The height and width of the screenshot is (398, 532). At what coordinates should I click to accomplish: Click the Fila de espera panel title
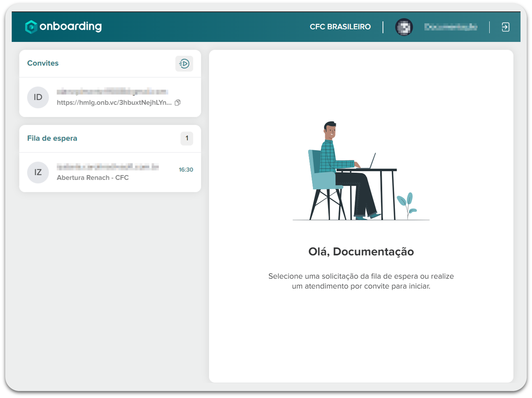click(x=52, y=138)
